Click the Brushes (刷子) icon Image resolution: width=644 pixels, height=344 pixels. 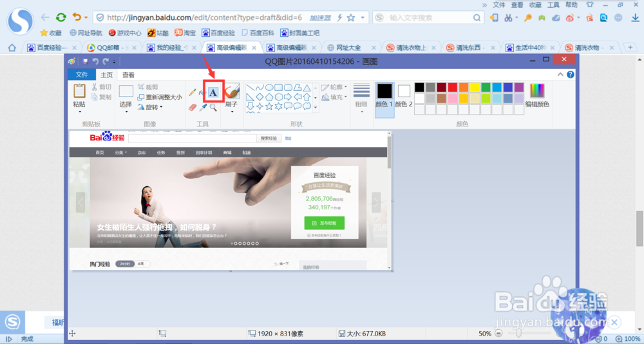[232, 91]
